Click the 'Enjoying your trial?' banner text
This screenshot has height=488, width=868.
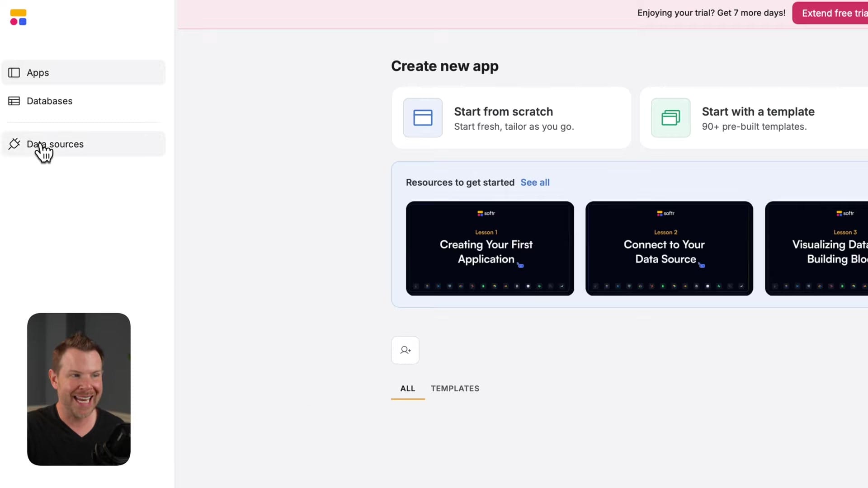coord(711,13)
